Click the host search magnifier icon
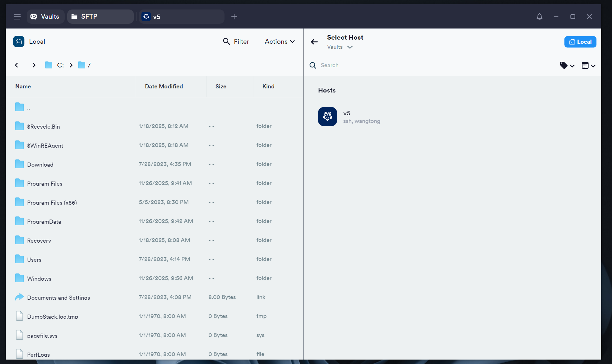612x364 pixels. pyautogui.click(x=313, y=65)
